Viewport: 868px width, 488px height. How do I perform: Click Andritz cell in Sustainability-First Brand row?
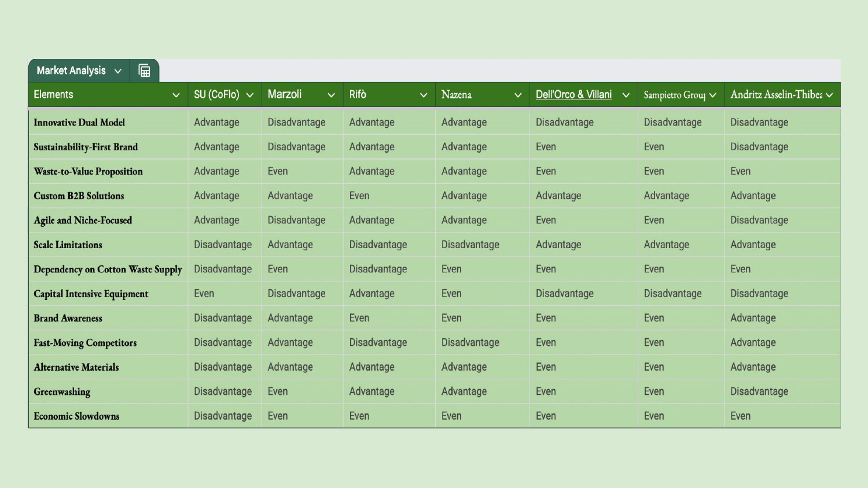(x=782, y=147)
